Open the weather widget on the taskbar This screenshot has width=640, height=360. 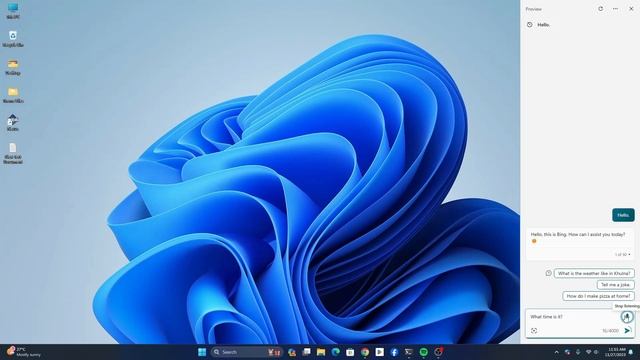(x=24, y=352)
